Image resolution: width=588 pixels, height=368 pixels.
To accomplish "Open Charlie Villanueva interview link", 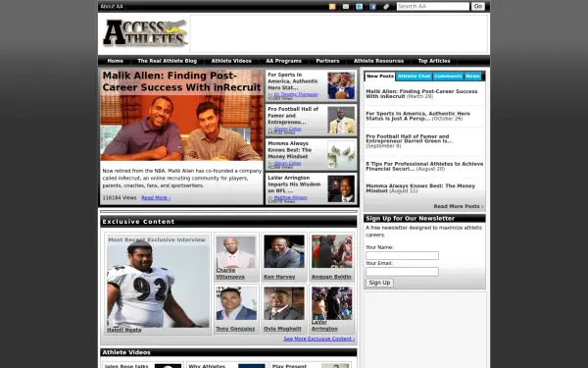I will [230, 274].
